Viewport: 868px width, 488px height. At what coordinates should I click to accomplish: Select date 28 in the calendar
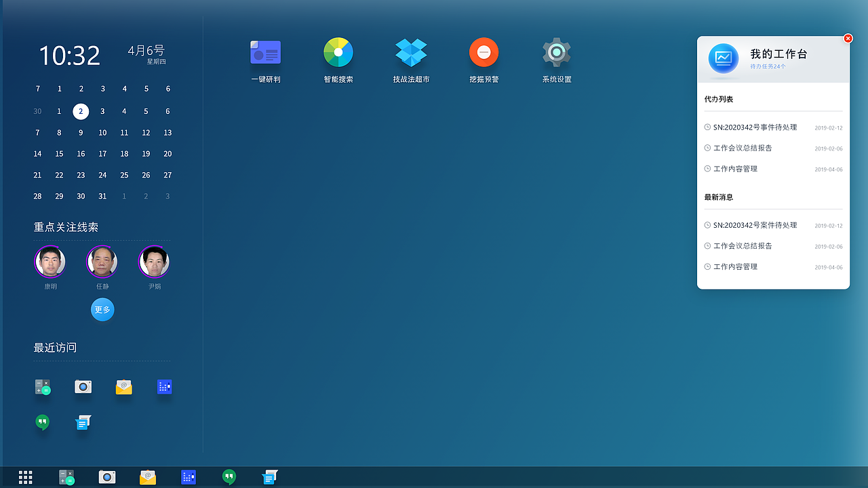(x=37, y=196)
